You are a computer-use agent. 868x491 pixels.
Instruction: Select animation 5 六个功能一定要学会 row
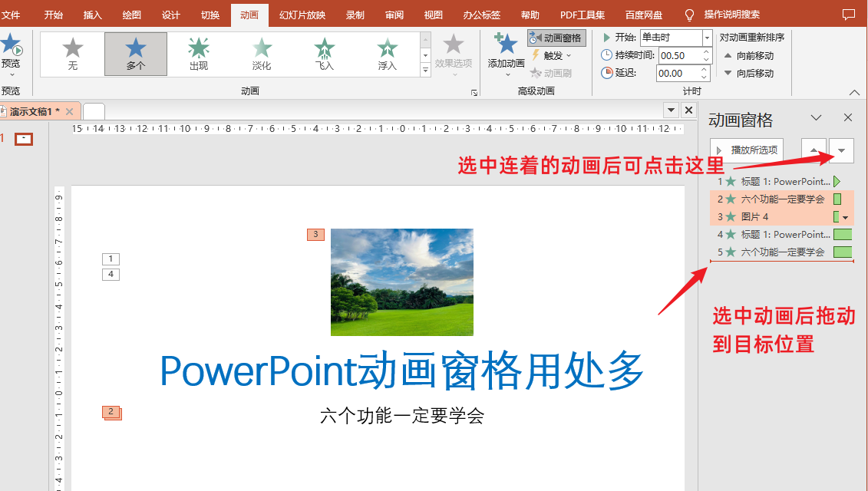coord(781,252)
